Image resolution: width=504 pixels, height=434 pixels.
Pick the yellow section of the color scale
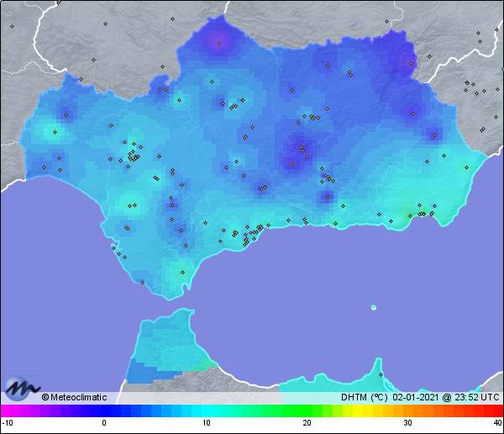click(358, 410)
